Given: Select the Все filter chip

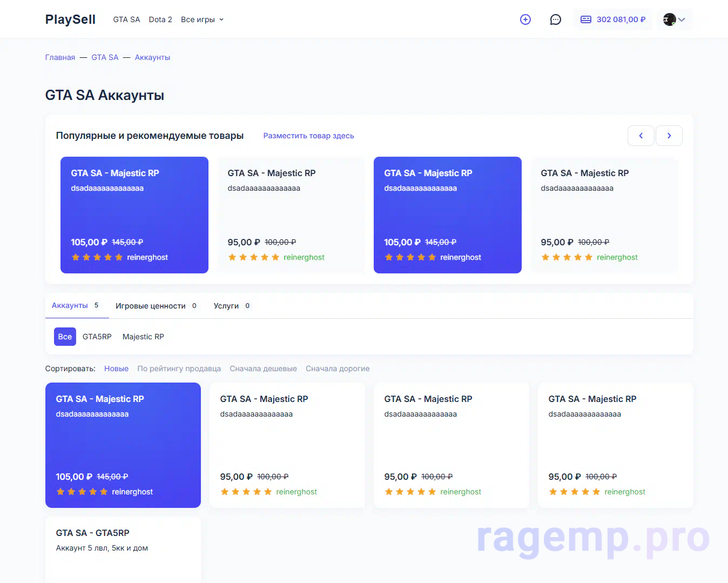Looking at the screenshot, I should [x=65, y=337].
